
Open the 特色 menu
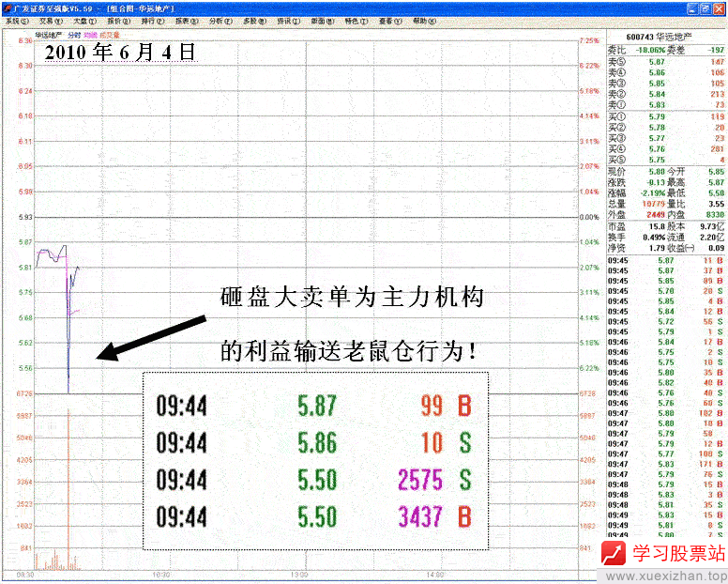(x=356, y=21)
